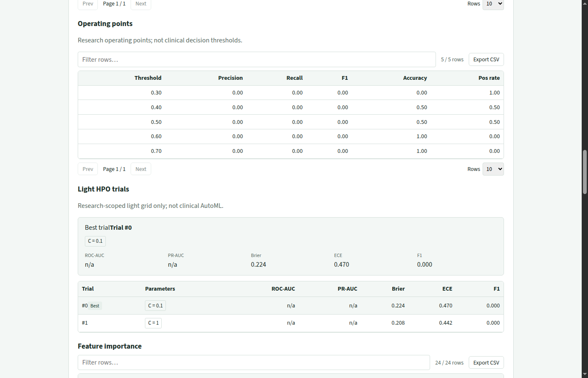This screenshot has width=588, height=378.
Task: Click ECE value 0.442 for trial #1
Action: pos(446,323)
